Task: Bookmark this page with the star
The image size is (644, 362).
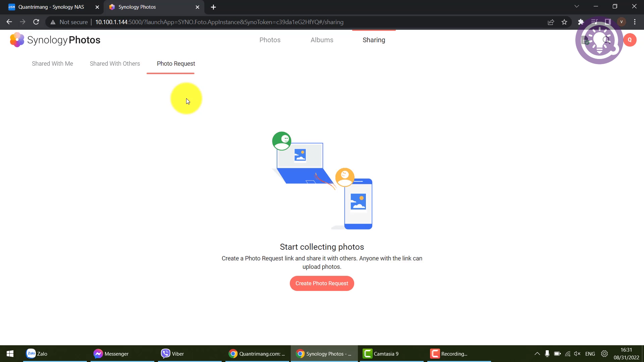Action: pyautogui.click(x=564, y=22)
